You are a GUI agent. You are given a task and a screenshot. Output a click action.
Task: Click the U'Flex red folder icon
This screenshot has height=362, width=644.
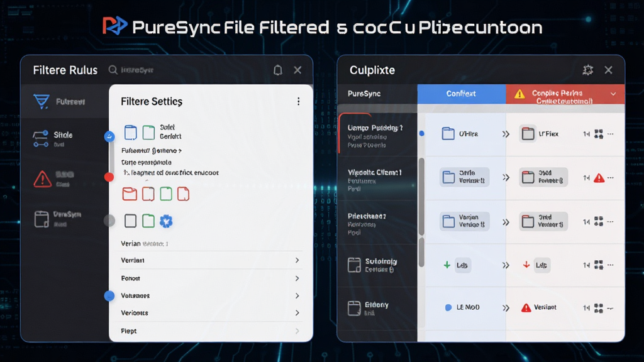coord(528,134)
